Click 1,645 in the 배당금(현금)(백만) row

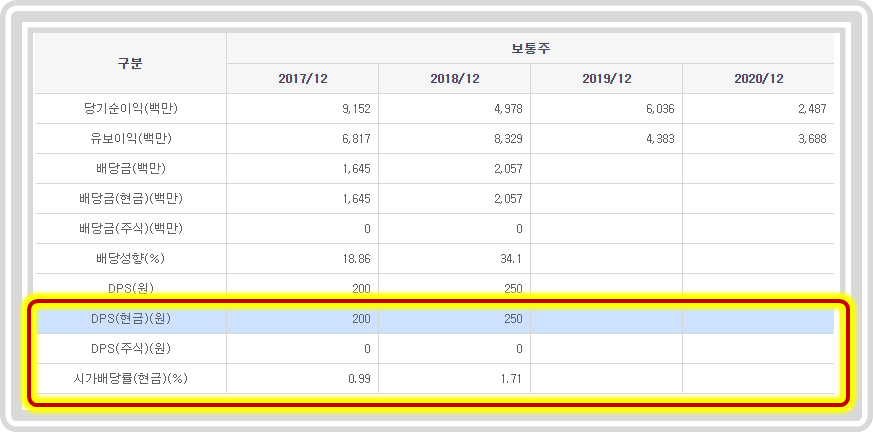click(x=356, y=199)
